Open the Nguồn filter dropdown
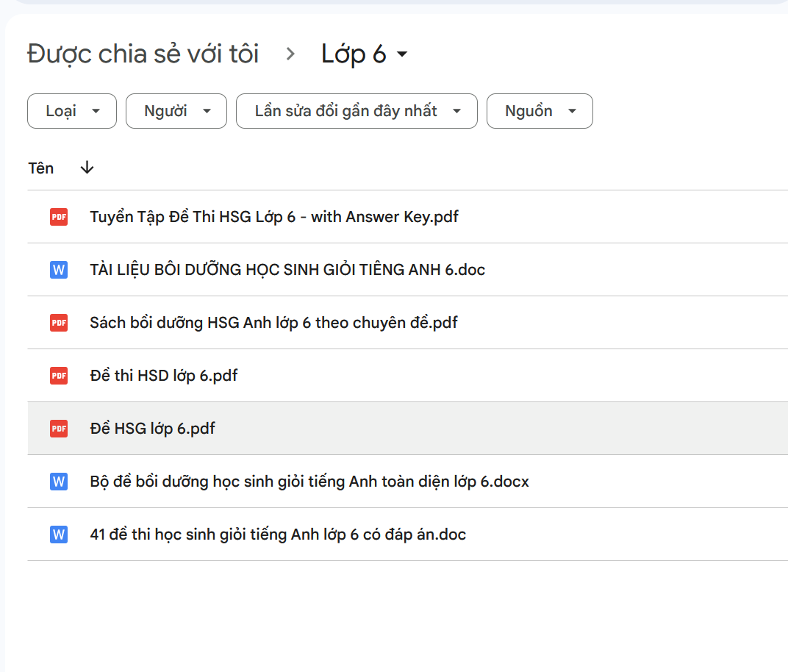Image resolution: width=788 pixels, height=672 pixels. pos(540,111)
